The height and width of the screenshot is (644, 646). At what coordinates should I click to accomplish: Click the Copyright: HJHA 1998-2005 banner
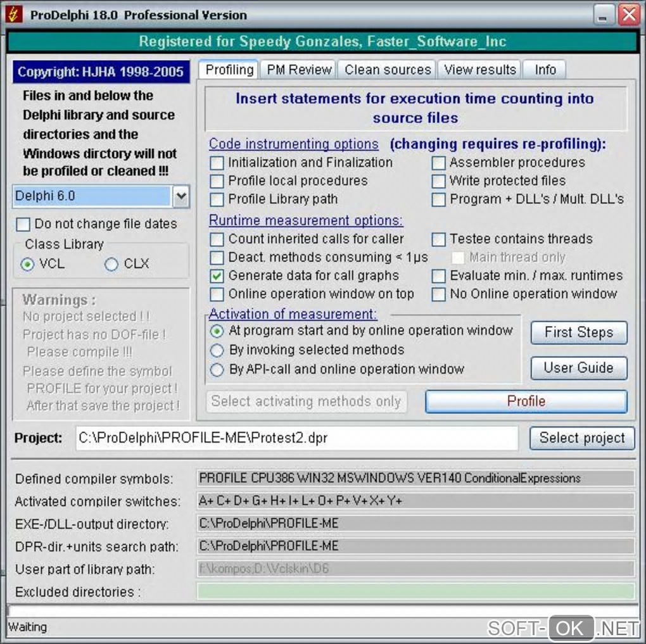point(101,72)
